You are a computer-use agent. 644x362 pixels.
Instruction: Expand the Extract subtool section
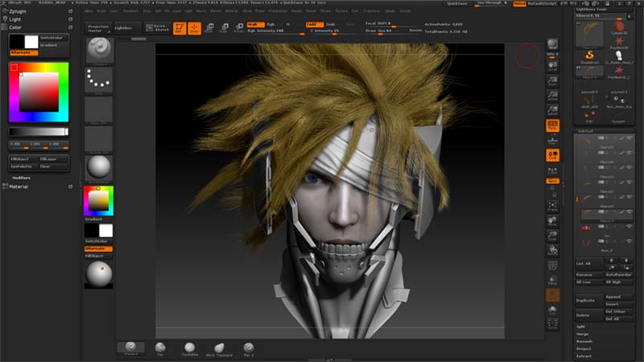584,356
